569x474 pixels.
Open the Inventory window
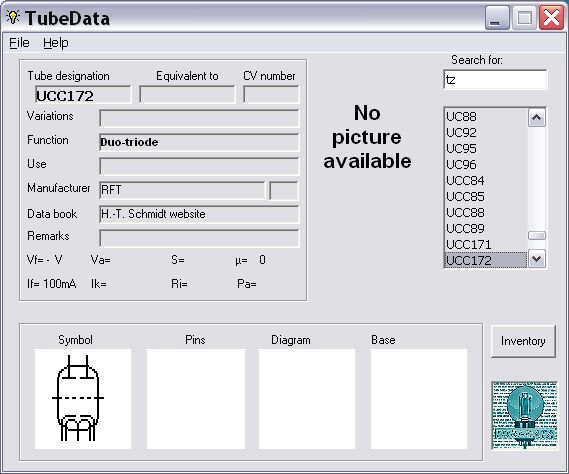(523, 341)
